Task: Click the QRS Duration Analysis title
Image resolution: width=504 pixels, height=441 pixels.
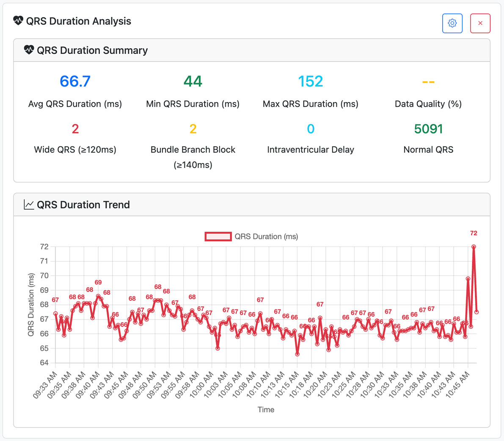Action: [x=78, y=21]
